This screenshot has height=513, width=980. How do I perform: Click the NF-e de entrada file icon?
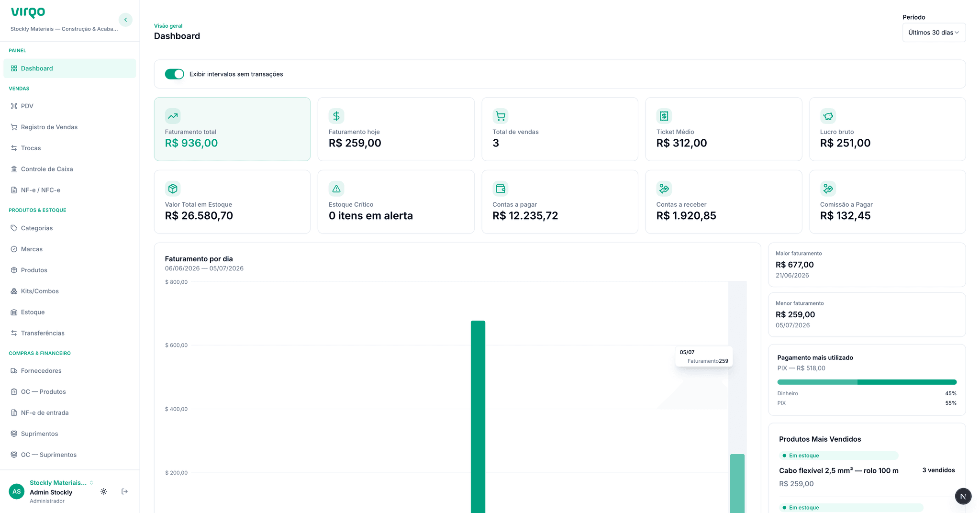tap(14, 413)
